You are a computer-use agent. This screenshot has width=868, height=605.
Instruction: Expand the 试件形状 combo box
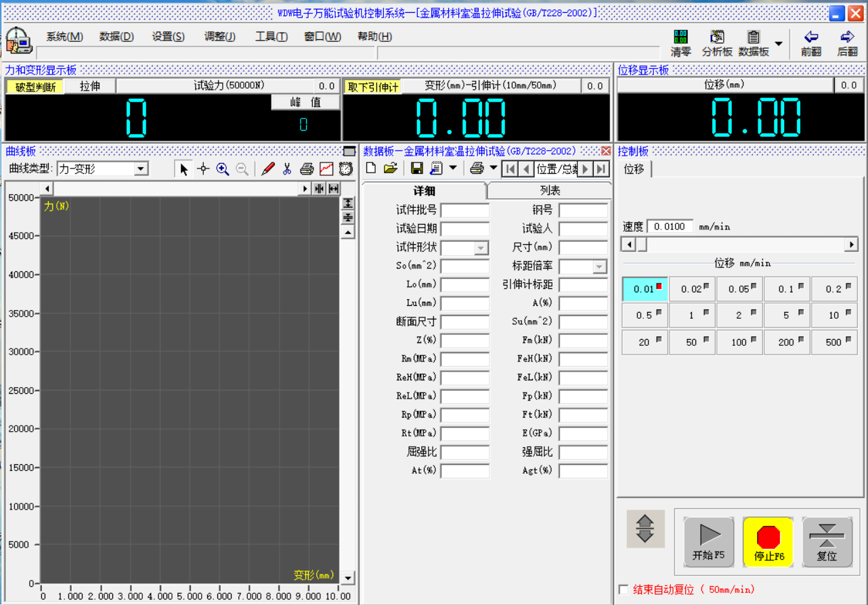click(481, 248)
